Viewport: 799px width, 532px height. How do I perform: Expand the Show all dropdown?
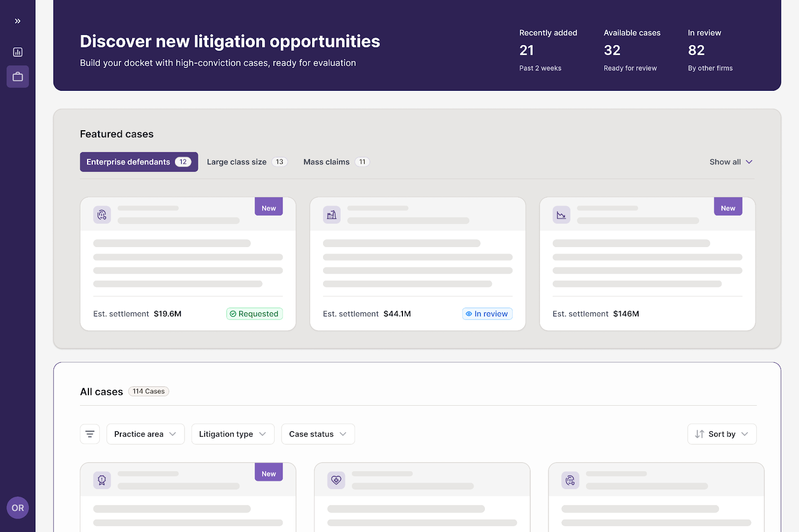731,162
